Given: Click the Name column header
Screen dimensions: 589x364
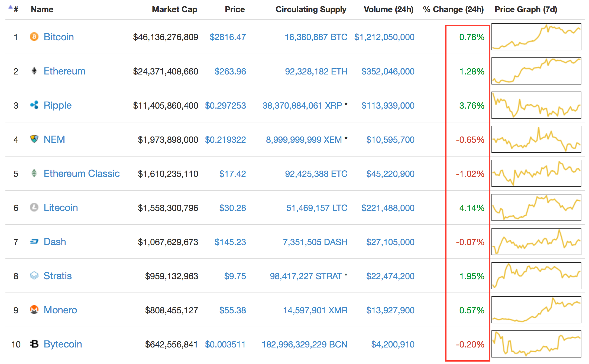Looking at the screenshot, I should click(42, 9).
